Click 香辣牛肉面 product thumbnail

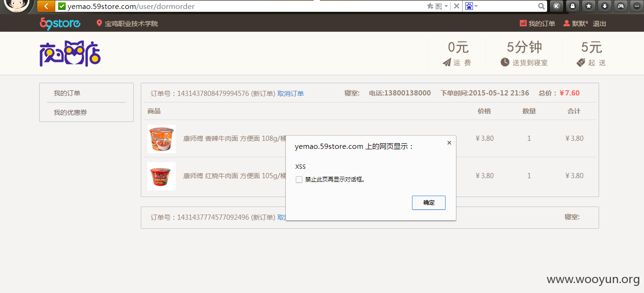point(162,139)
